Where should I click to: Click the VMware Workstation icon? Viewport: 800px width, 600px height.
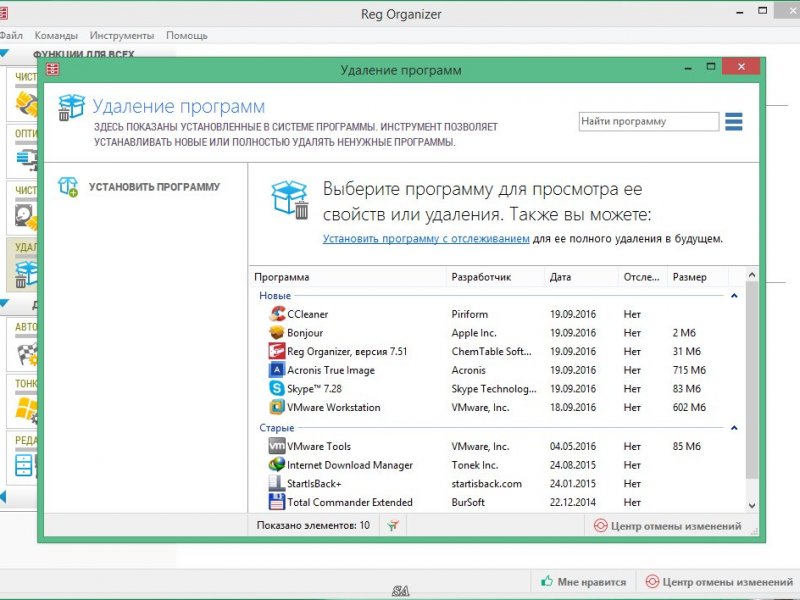pos(277,407)
